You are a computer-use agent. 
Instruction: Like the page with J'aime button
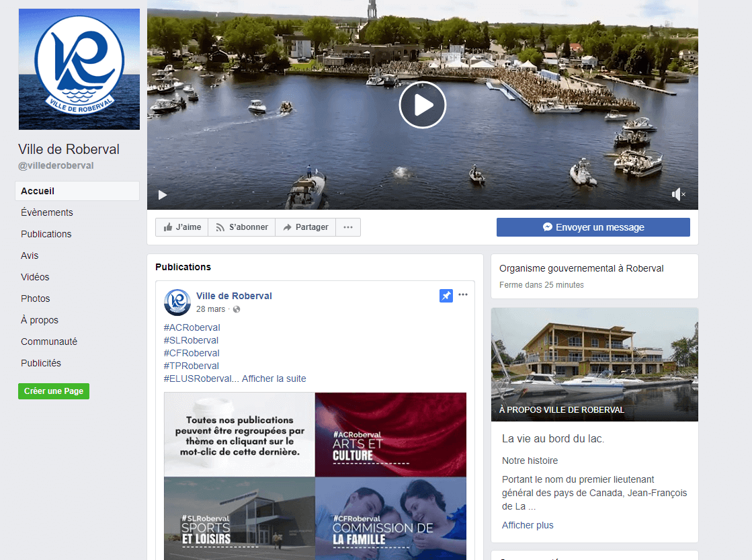pyautogui.click(x=181, y=227)
